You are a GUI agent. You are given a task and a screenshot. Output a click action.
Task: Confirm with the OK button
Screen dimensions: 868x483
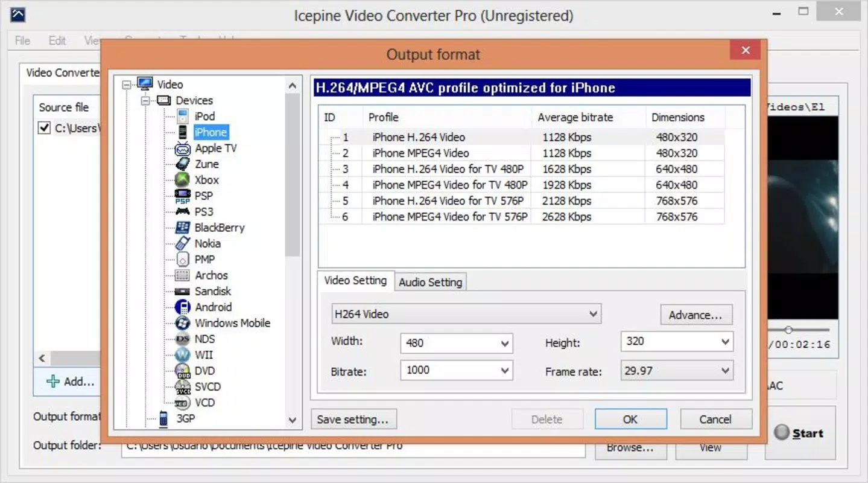630,420
